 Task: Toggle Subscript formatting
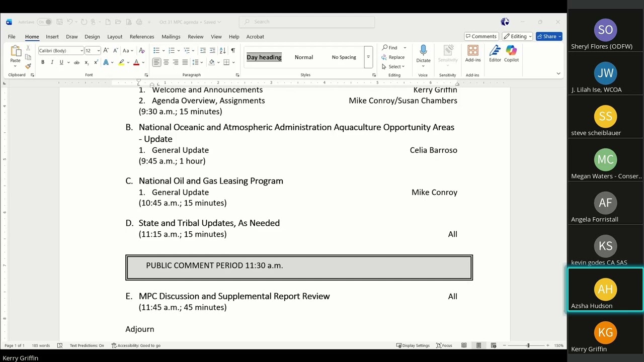87,62
